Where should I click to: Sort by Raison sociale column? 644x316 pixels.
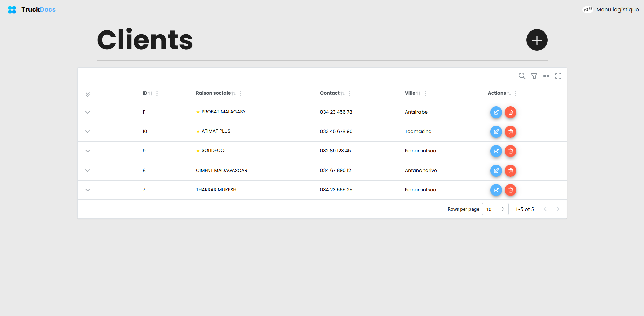(234, 93)
